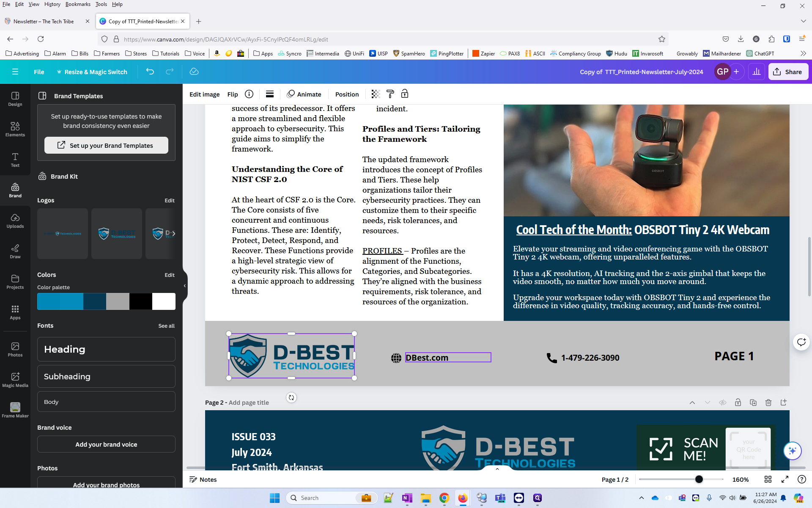812x508 pixels.
Task: Open the Photos panel
Action: tap(15, 350)
